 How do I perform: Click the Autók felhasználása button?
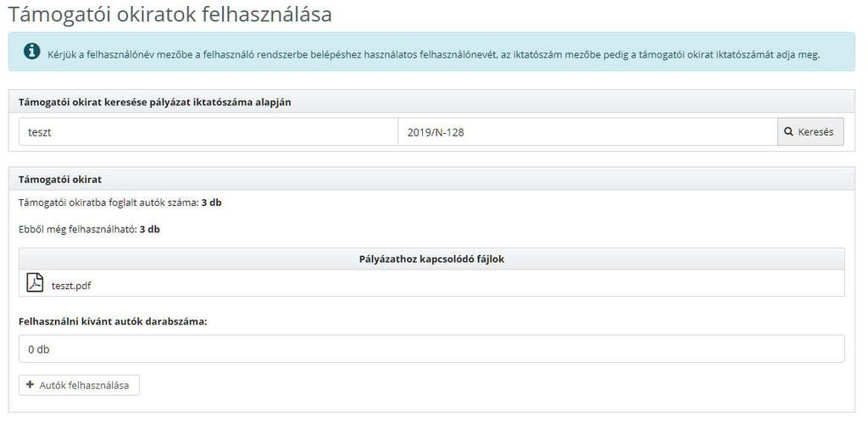coord(79,386)
